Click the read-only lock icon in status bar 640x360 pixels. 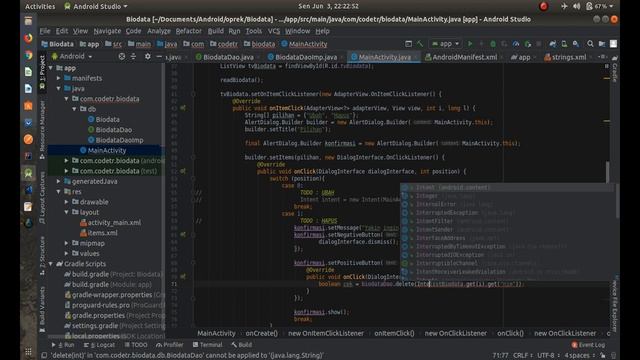click(603, 356)
